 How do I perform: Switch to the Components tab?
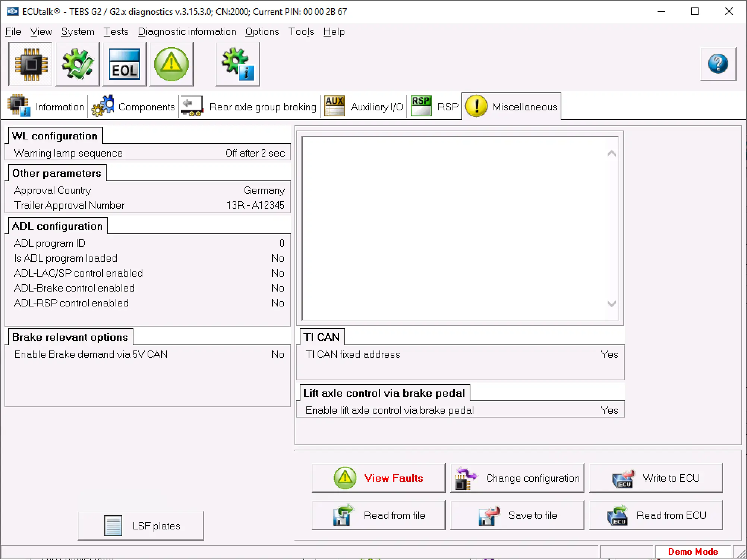tap(133, 107)
